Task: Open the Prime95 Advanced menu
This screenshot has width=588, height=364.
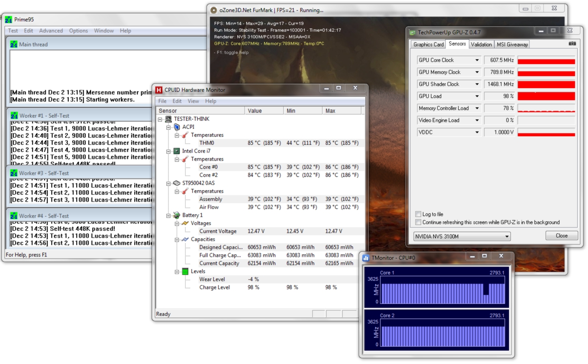Action: 51,31
